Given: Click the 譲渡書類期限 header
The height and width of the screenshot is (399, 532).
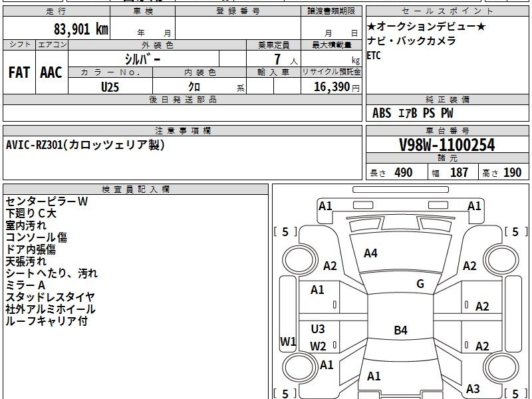Looking at the screenshot, I should 331,11.
